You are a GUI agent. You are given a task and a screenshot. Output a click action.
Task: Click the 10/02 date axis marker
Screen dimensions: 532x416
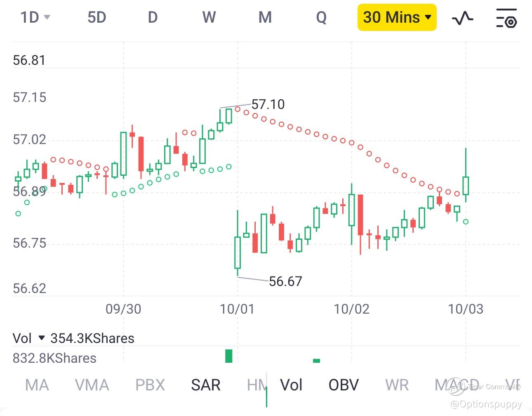351,309
